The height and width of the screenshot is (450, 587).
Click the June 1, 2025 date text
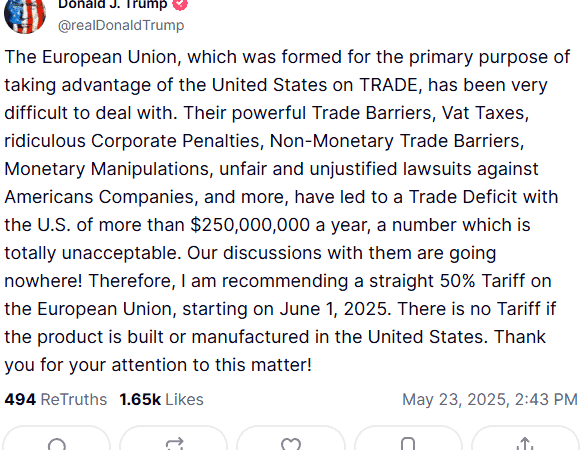pyautogui.click(x=333, y=309)
